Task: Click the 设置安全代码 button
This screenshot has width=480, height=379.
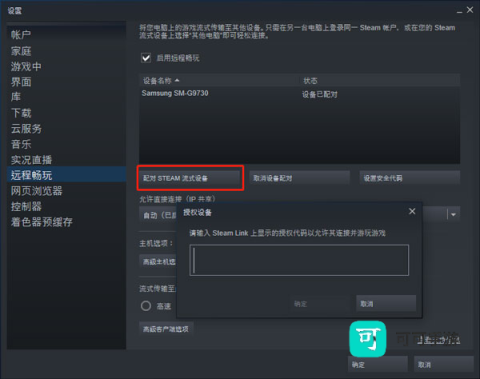Action: click(409, 178)
